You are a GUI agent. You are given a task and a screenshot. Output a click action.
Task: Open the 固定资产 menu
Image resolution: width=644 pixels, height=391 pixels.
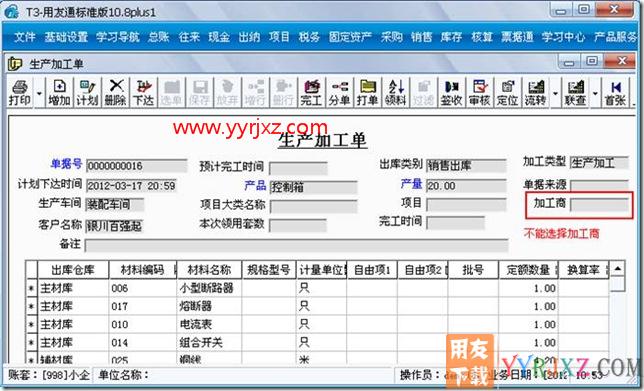pyautogui.click(x=350, y=37)
